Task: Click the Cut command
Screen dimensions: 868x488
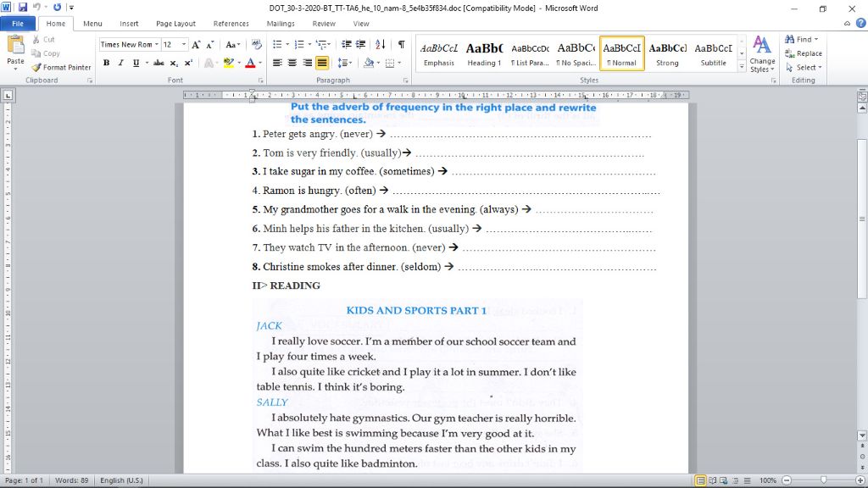Action: click(x=43, y=39)
